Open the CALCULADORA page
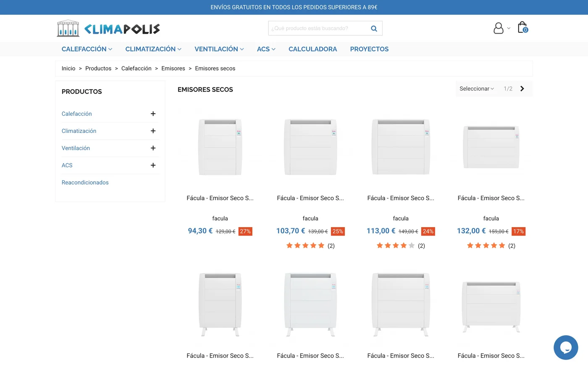 (313, 49)
